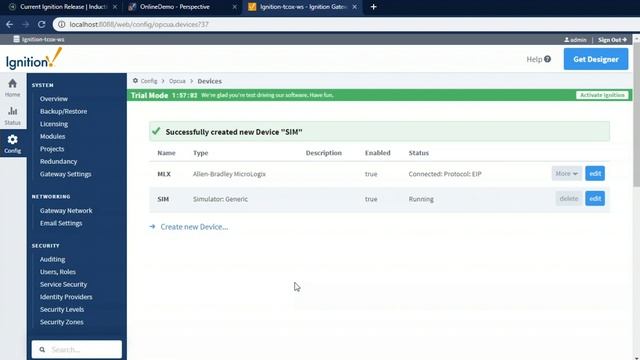This screenshot has width=640, height=360.
Task: Open Redundancy settings
Action: tap(58, 162)
